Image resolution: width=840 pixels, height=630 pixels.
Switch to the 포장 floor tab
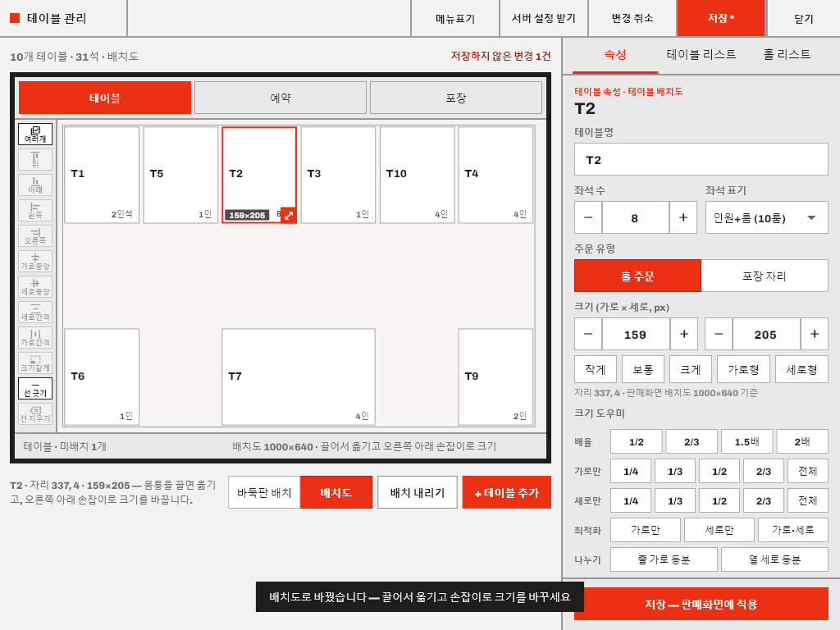coord(456,98)
